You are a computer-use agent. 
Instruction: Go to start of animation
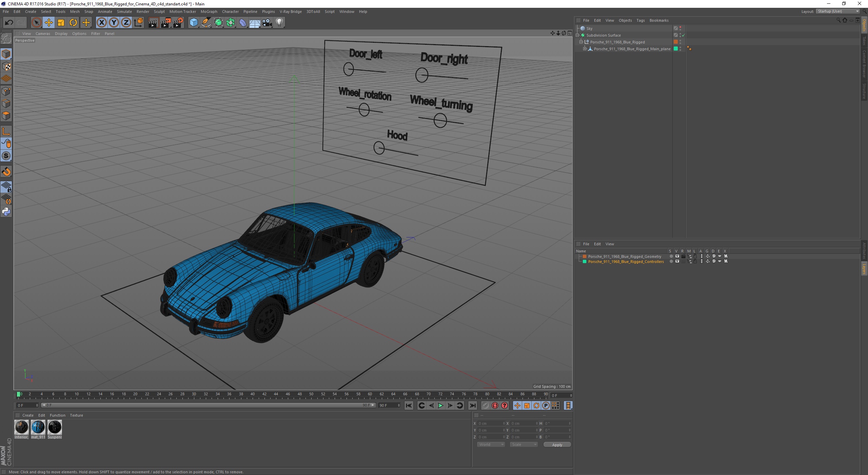tap(409, 405)
